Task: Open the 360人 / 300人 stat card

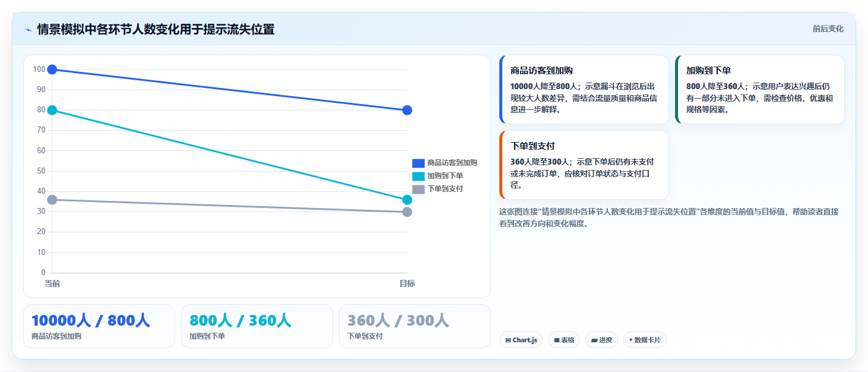Action: point(415,326)
